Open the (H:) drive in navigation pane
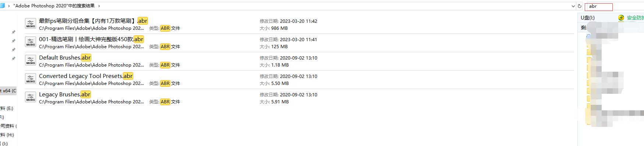Image resolution: width=644 pixels, height=146 pixels. tap(7, 135)
